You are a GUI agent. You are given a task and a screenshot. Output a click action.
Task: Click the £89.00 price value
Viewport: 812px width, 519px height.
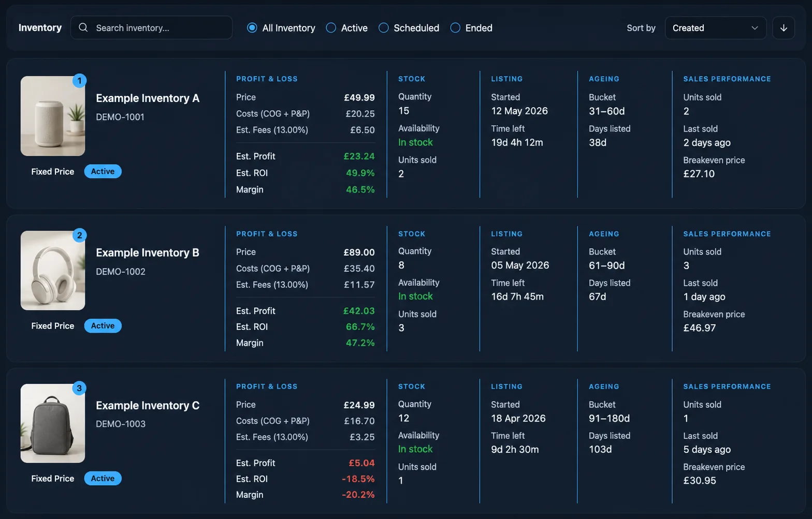(359, 252)
